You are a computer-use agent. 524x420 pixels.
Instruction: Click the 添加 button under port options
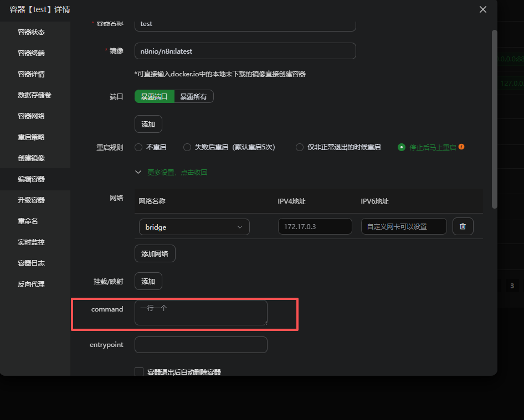(x=148, y=125)
